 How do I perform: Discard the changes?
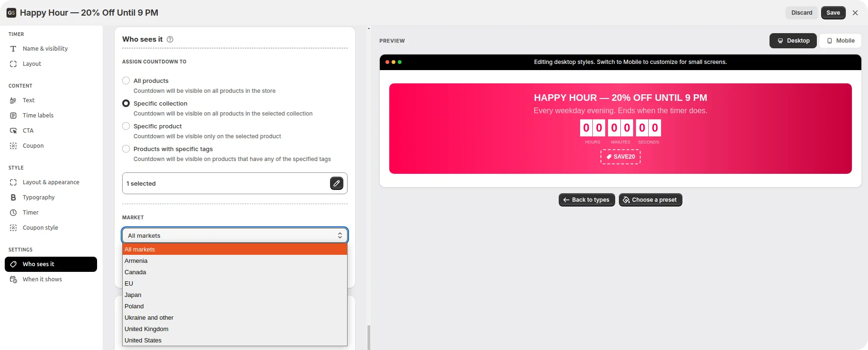tap(802, 13)
